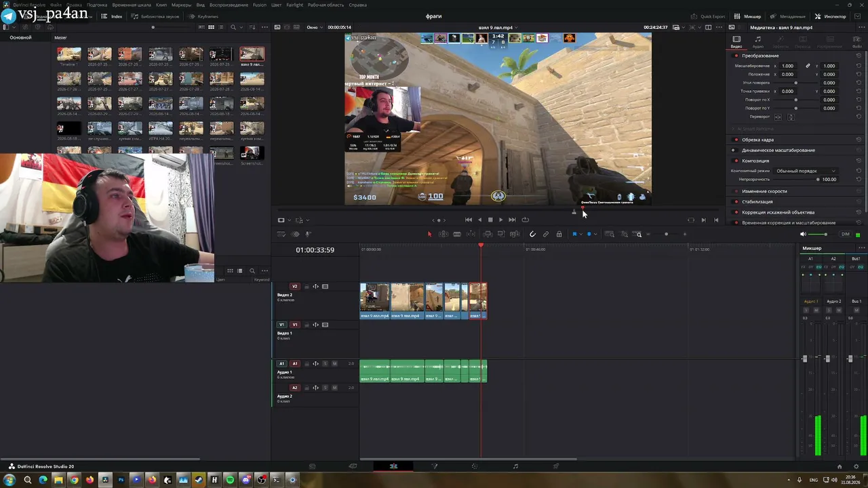This screenshot has height=488, width=868.
Task: Toggle scale X/Y link chain
Action: click(x=808, y=66)
